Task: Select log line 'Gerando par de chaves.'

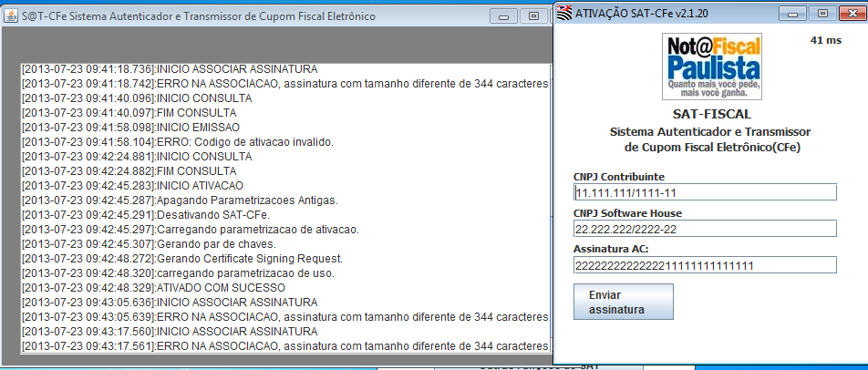Action: (x=149, y=244)
